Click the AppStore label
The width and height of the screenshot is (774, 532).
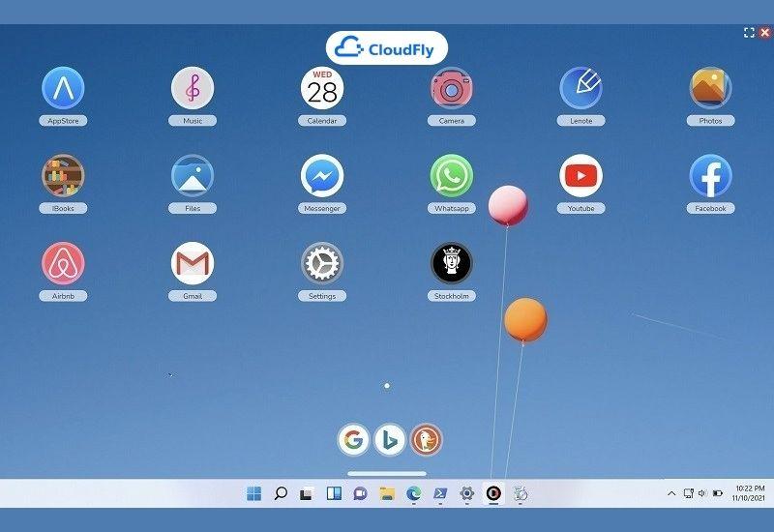(63, 120)
